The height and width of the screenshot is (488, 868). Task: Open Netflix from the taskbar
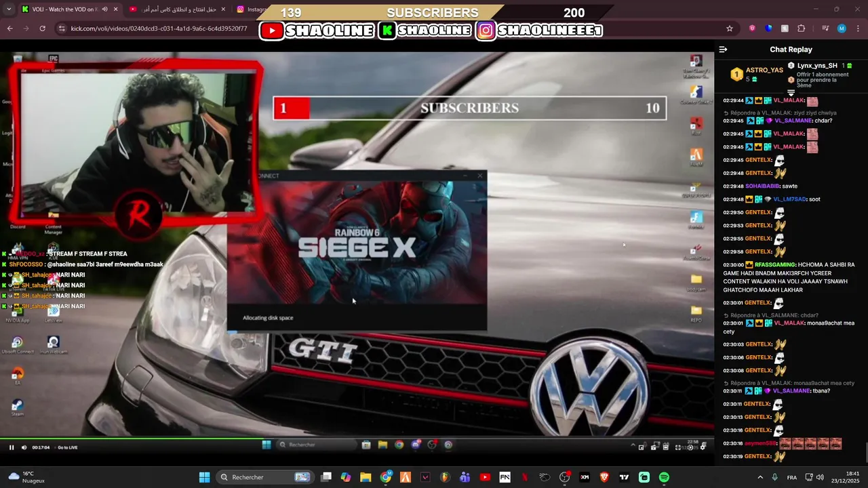pos(525,477)
